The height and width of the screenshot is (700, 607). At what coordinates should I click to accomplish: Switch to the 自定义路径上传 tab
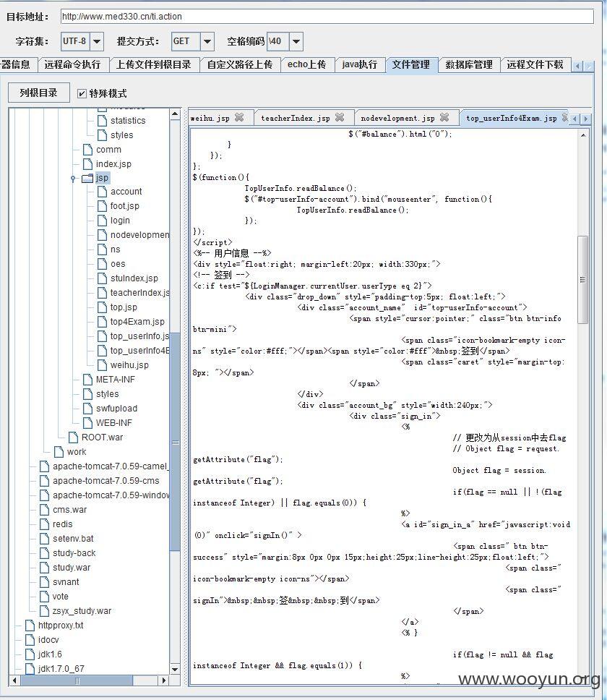click(239, 65)
